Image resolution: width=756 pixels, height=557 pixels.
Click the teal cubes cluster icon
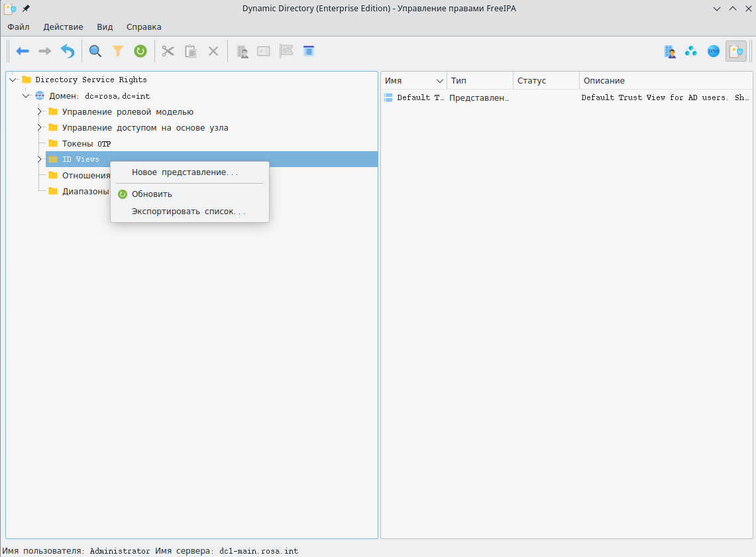pyautogui.click(x=691, y=51)
